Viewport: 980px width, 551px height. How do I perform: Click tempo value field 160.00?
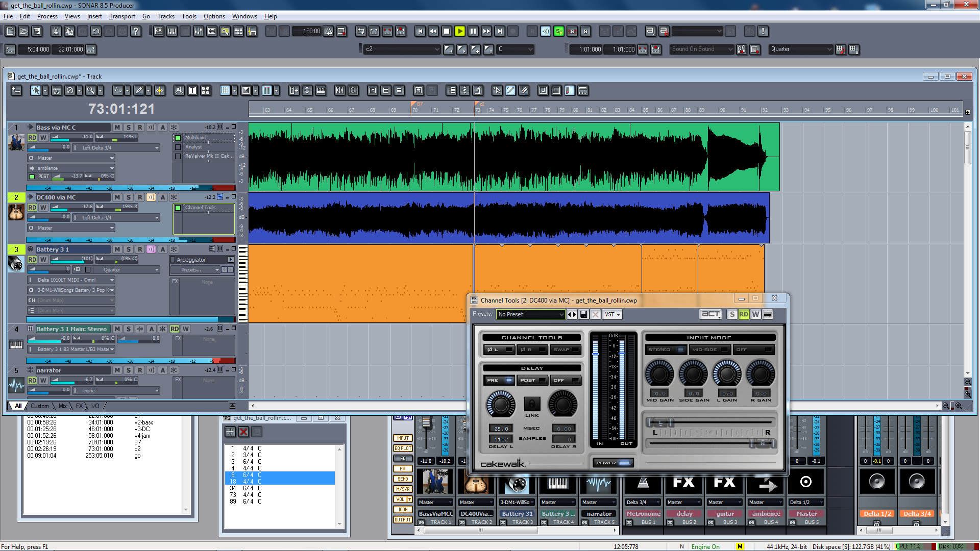[x=307, y=32]
